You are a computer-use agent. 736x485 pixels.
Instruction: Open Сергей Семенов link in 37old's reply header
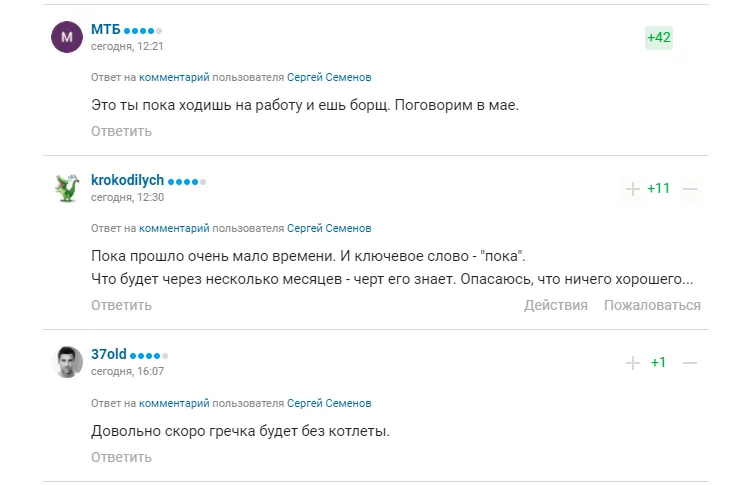(x=329, y=403)
